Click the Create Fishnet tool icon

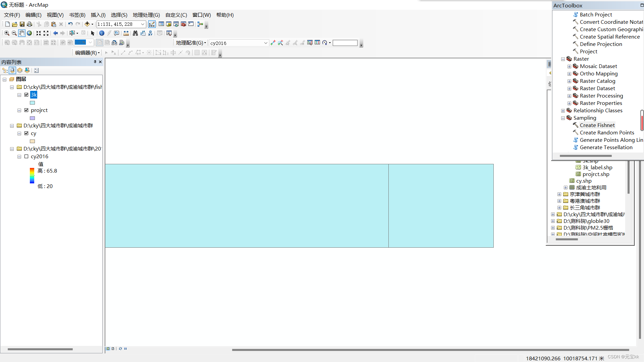point(575,125)
